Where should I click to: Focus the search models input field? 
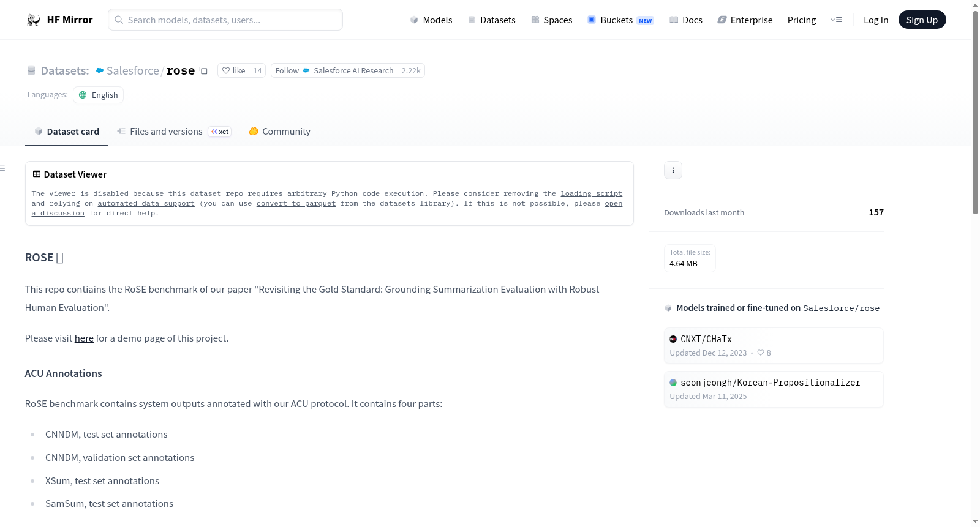pyautogui.click(x=225, y=20)
